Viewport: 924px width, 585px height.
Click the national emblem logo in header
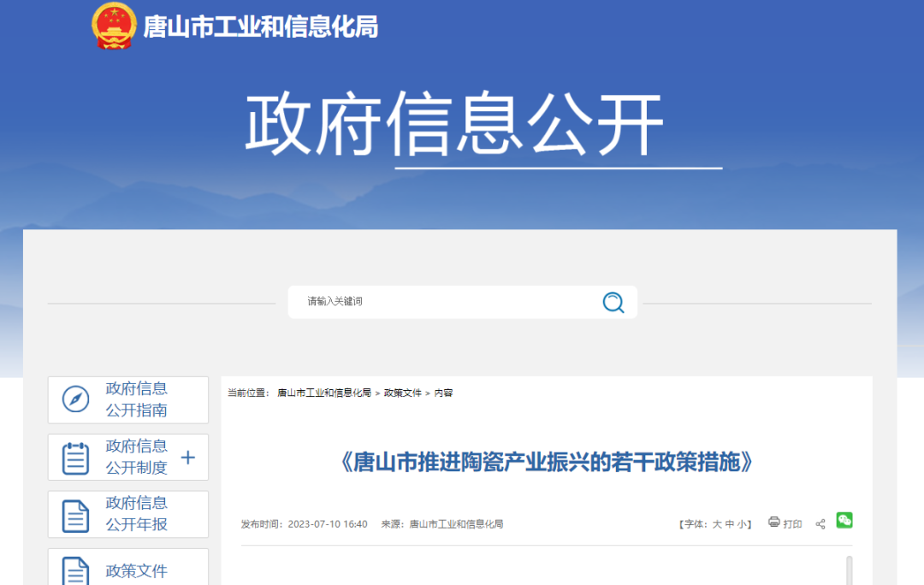[x=114, y=27]
